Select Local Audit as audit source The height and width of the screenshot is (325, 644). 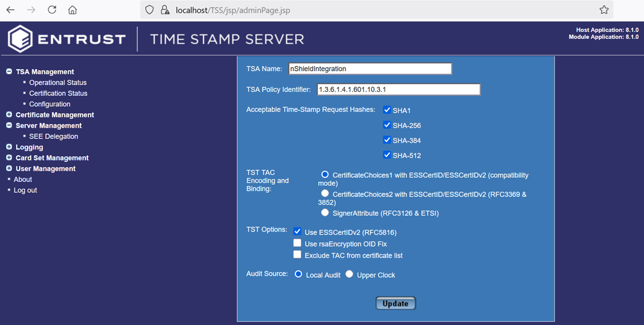[x=299, y=274]
